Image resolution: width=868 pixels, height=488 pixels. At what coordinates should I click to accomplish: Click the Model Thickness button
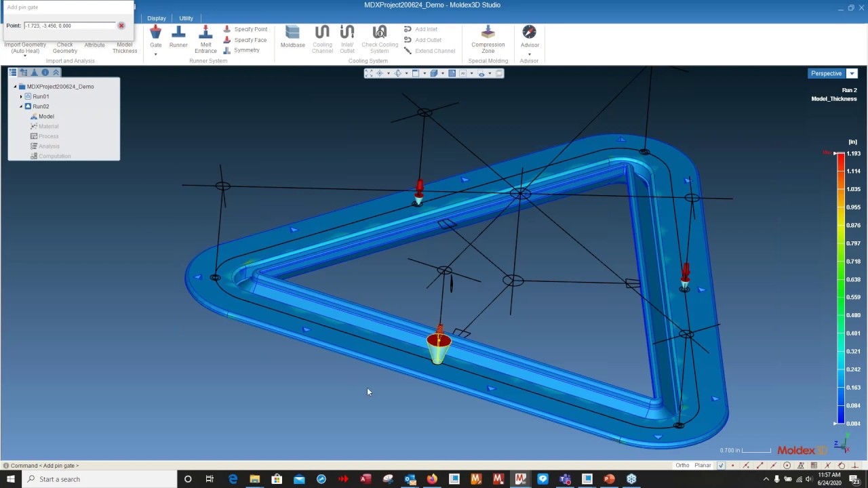click(x=125, y=47)
